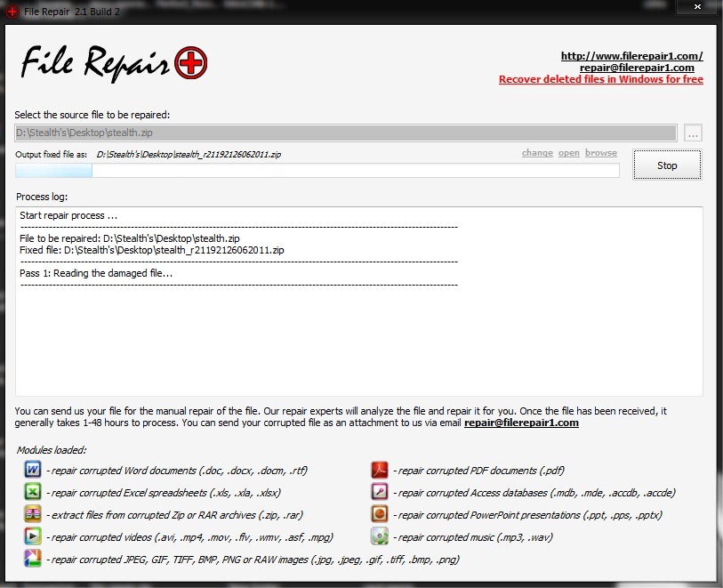Click the 'File to be repaired' log line

130,238
